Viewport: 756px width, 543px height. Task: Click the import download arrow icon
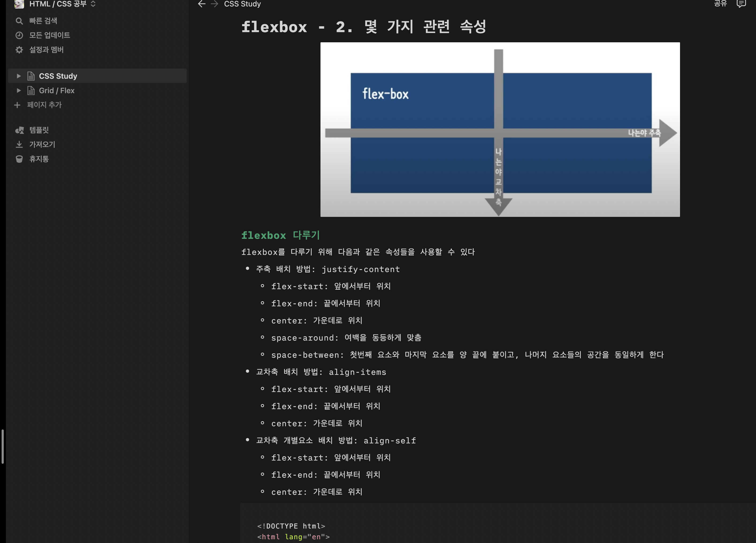(19, 144)
